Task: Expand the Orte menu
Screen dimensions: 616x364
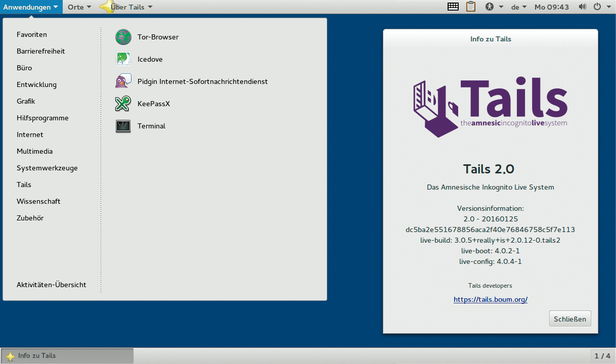Action: click(79, 7)
